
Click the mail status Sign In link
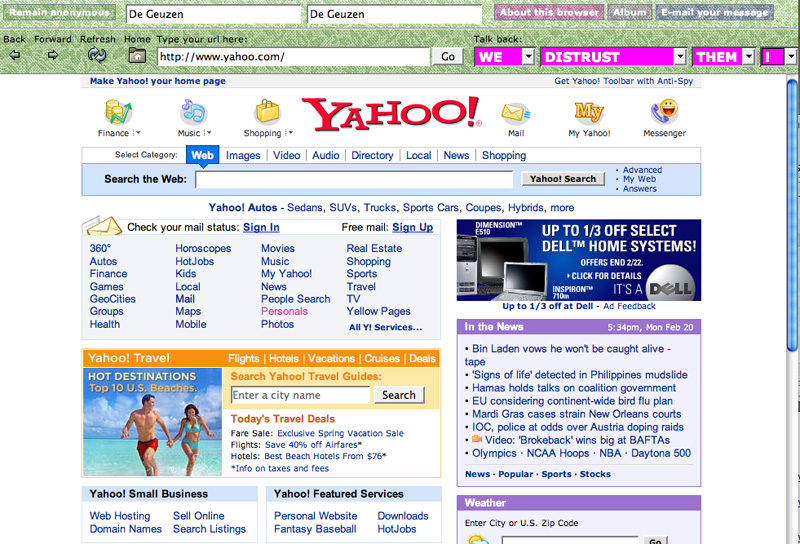[x=261, y=227]
